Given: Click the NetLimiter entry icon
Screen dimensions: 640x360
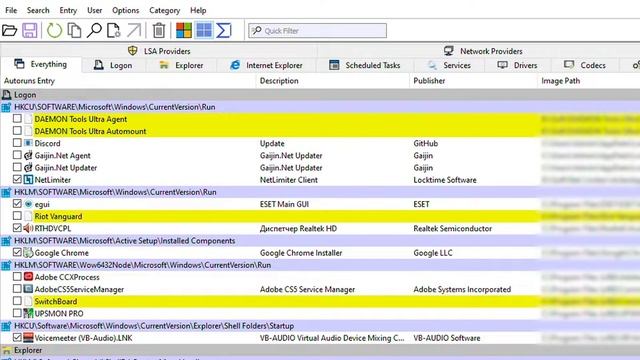Looking at the screenshot, I should coord(28,180).
